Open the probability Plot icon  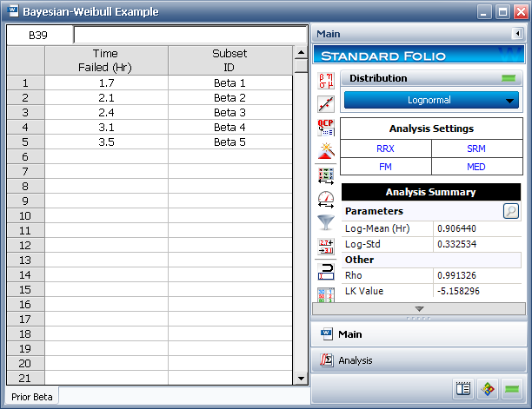tap(326, 104)
